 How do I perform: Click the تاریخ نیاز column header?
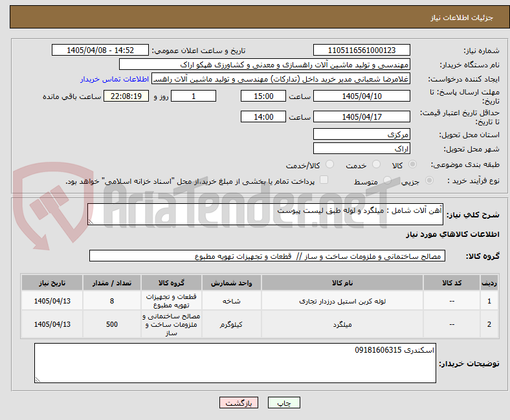click(x=52, y=283)
